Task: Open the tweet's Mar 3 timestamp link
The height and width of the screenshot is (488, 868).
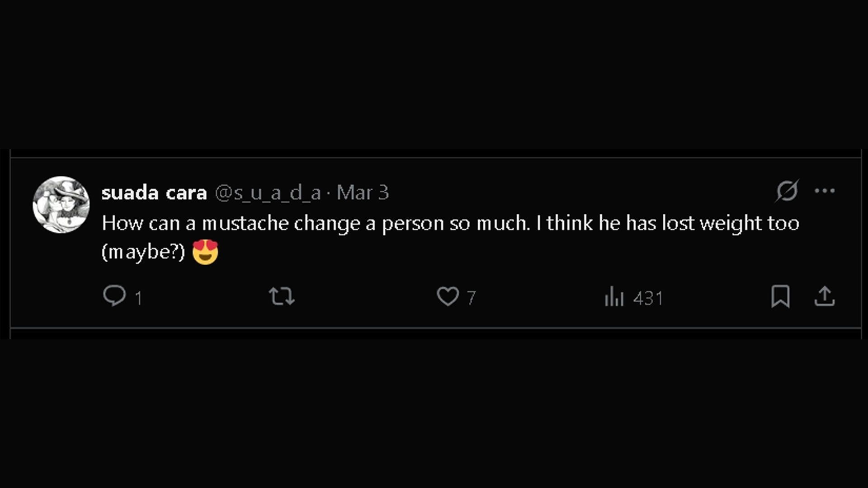Action: (363, 193)
